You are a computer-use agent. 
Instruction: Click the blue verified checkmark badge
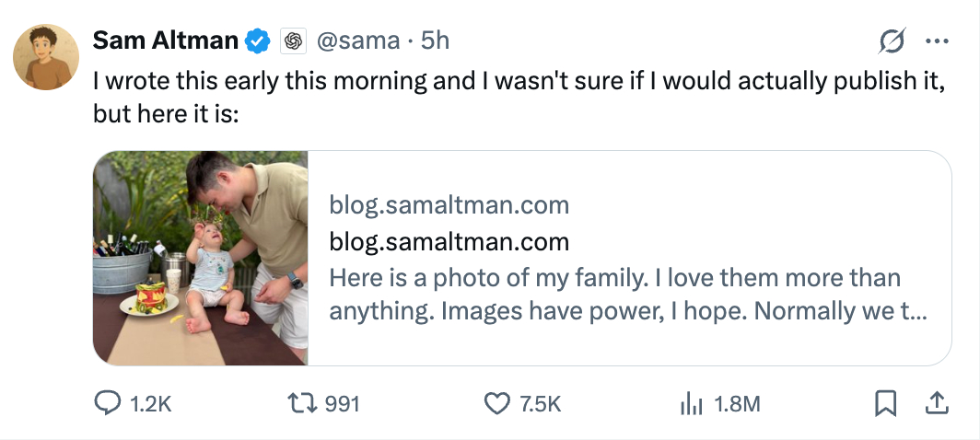pos(256,41)
